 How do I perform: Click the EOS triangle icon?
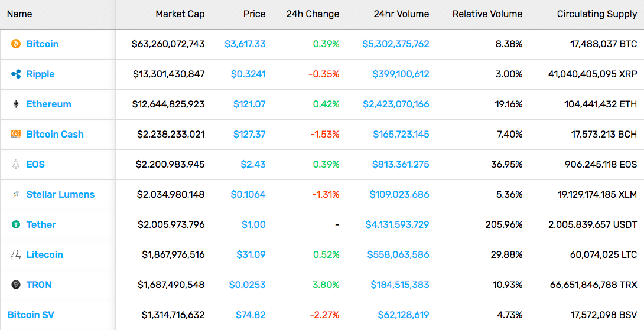coord(15,164)
